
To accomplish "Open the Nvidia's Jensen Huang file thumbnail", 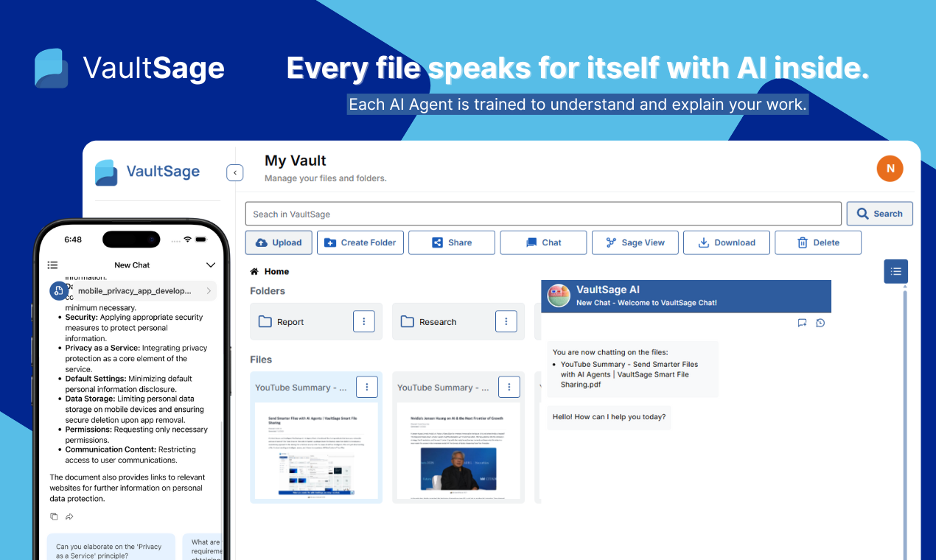I will [x=458, y=451].
